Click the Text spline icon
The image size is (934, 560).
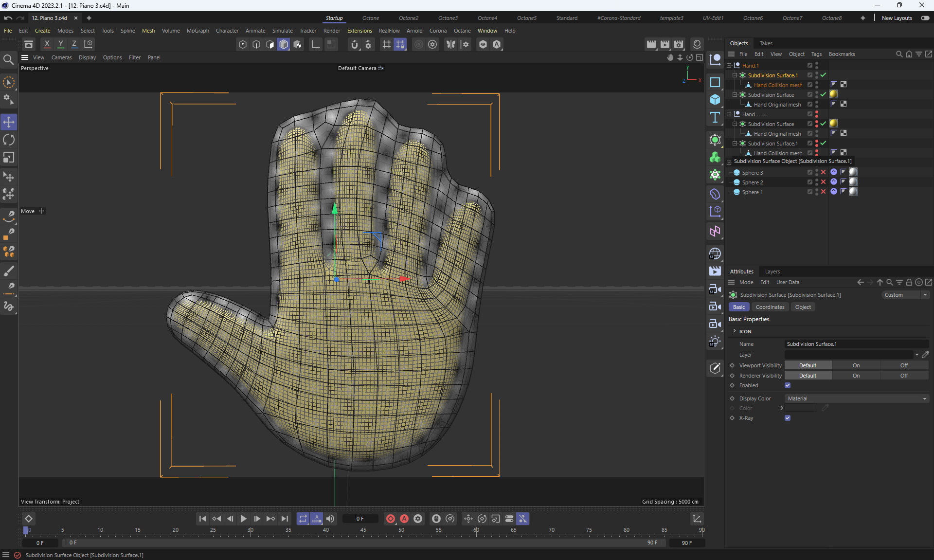point(715,117)
